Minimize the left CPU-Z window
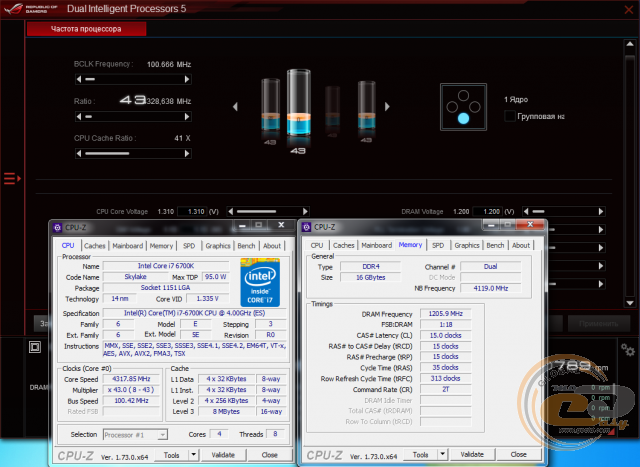The height and width of the screenshot is (467, 640). 242,225
